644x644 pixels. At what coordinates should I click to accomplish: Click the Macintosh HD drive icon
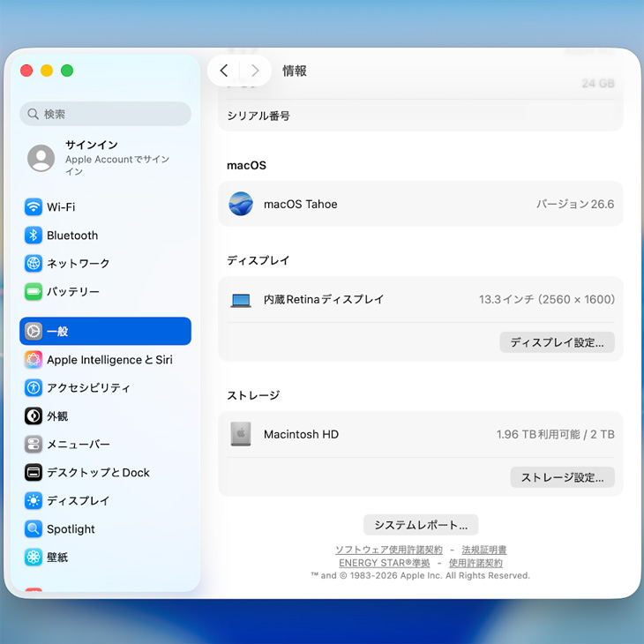[241, 434]
